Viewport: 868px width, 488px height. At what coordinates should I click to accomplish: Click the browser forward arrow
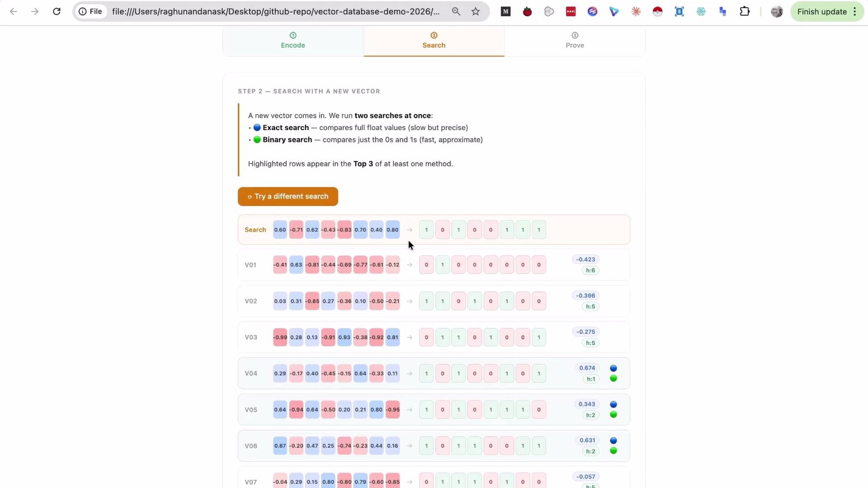(x=35, y=12)
